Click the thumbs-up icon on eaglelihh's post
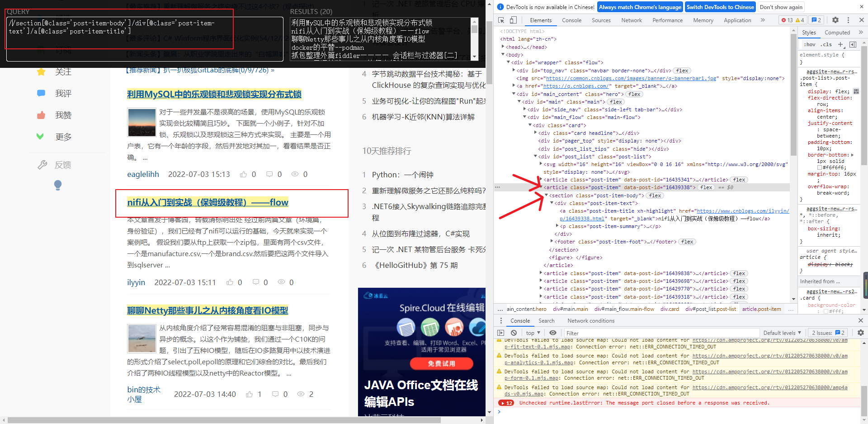Image resolution: width=868 pixels, height=424 pixels. [x=244, y=174]
